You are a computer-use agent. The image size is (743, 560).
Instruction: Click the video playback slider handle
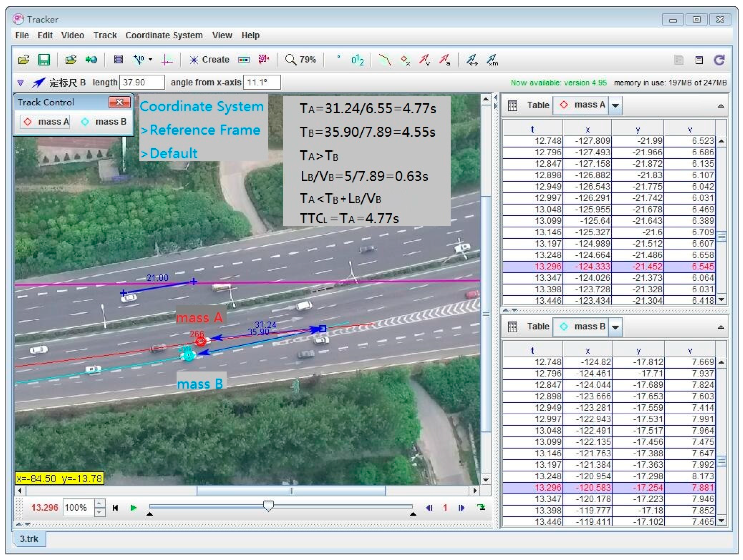[268, 506]
